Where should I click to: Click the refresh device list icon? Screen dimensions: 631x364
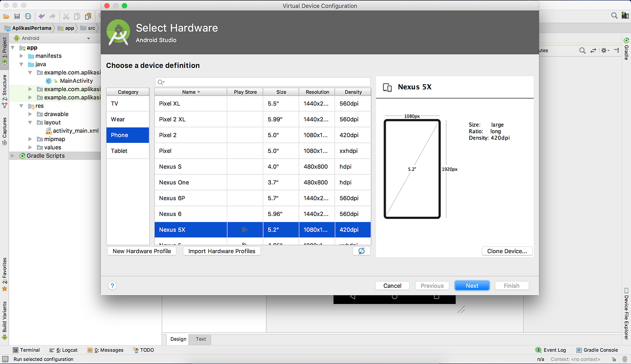(361, 250)
